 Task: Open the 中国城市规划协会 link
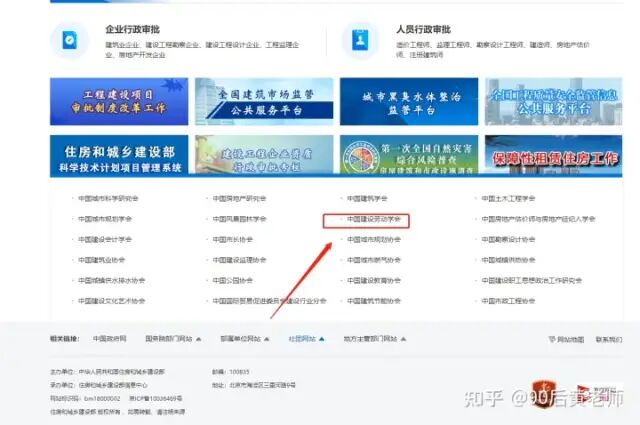tap(374, 239)
